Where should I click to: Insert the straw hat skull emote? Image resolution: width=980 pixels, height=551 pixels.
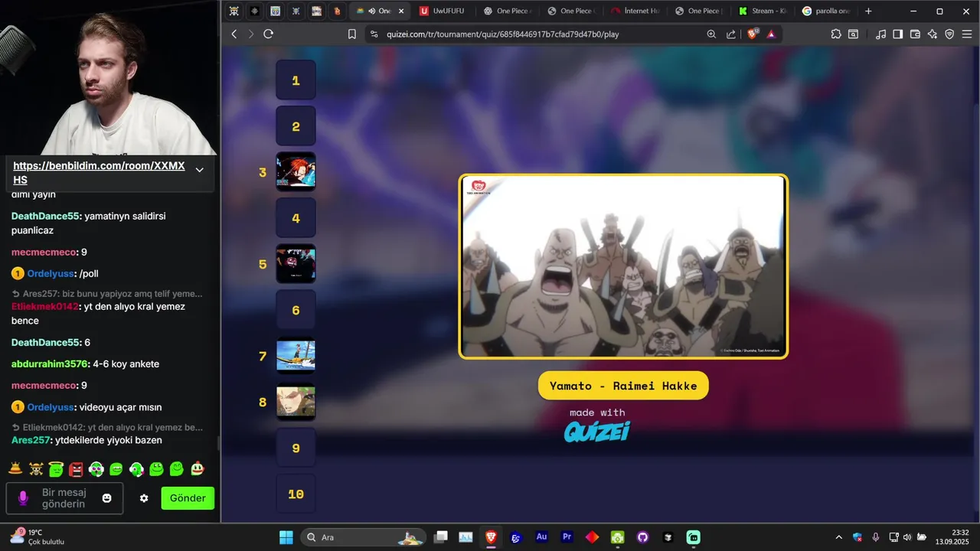36,468
